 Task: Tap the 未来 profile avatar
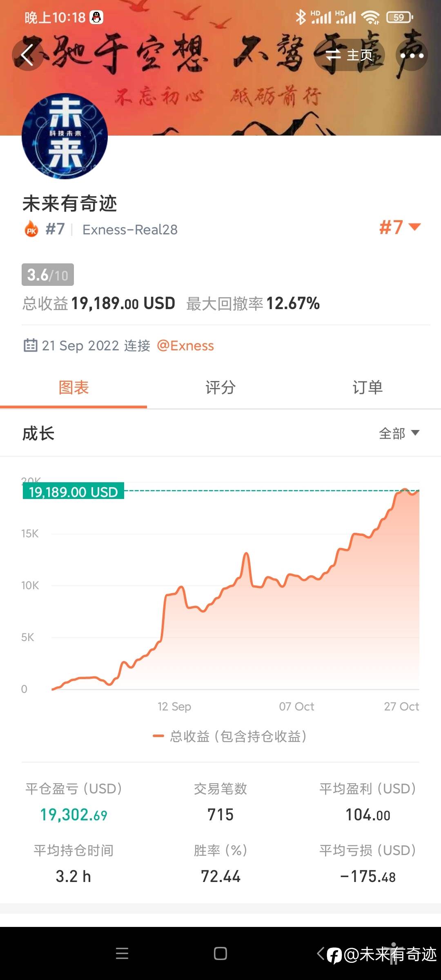pyautogui.click(x=65, y=136)
